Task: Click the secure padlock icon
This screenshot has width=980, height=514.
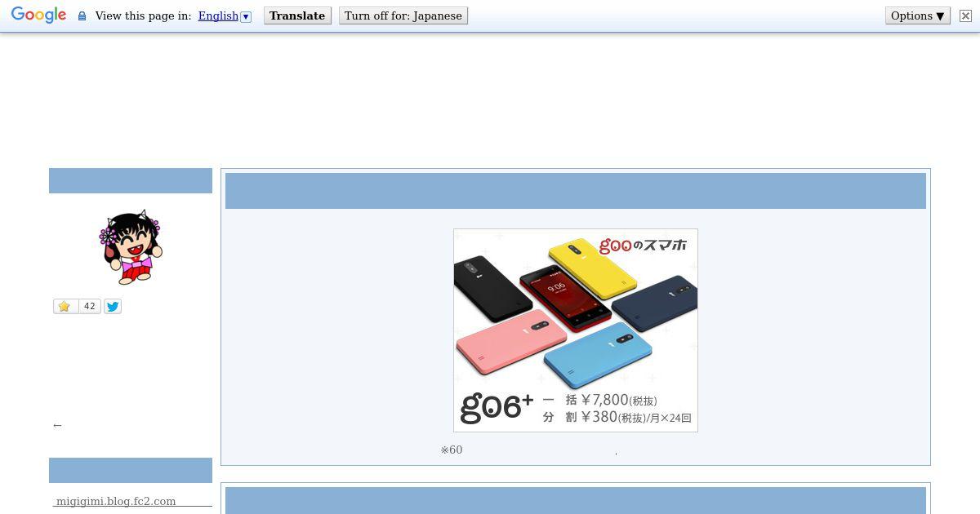Action: click(82, 16)
